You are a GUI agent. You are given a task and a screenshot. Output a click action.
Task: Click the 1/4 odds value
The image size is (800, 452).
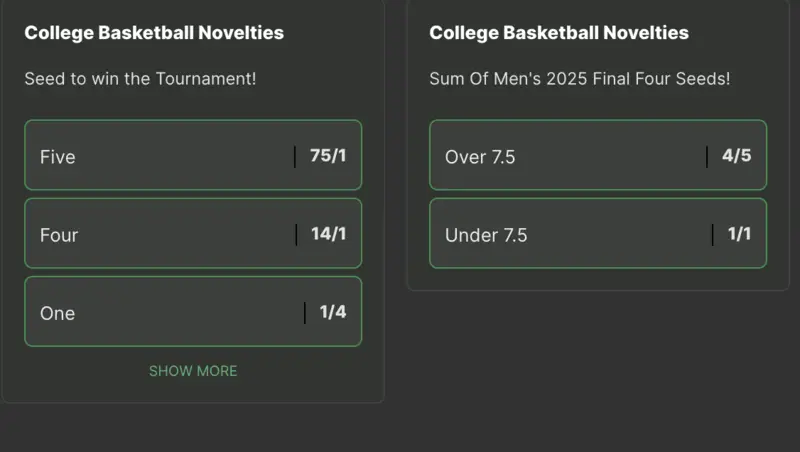tap(333, 312)
